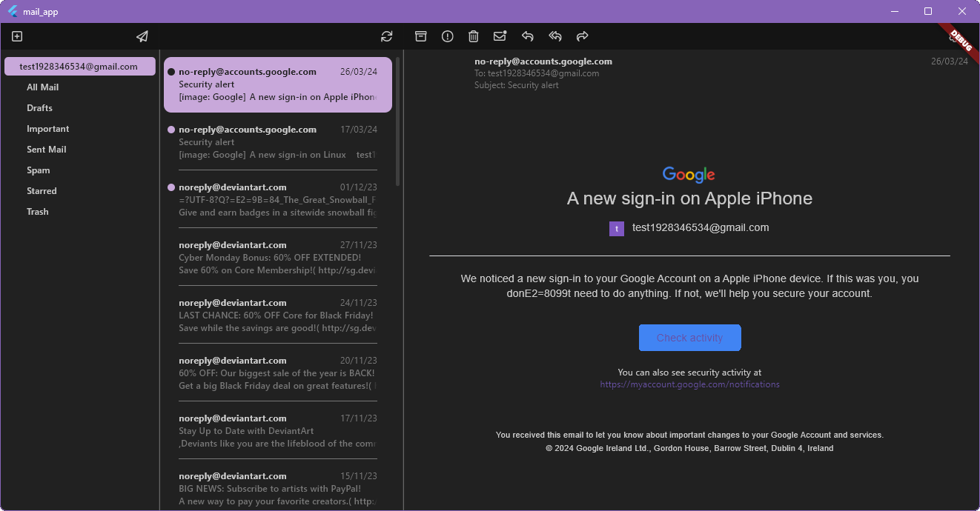Click the 26/03/24 date in the message header
The image size is (980, 511).
click(950, 61)
